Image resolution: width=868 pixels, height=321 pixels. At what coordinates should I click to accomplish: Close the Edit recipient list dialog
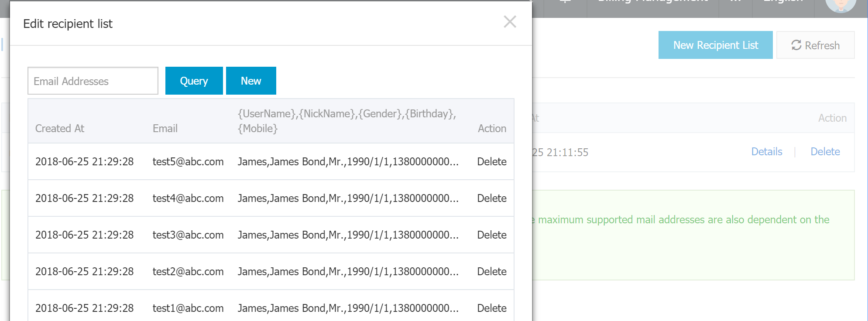[x=510, y=22]
